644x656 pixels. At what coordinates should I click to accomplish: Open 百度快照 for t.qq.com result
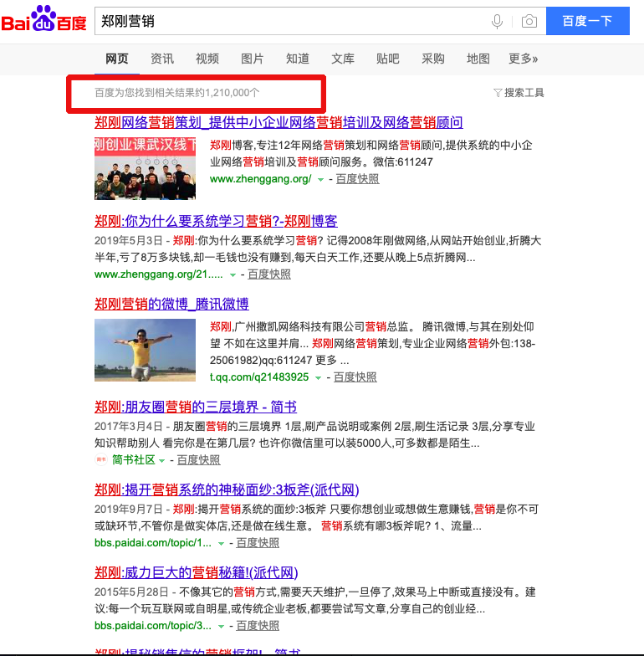[x=355, y=377]
